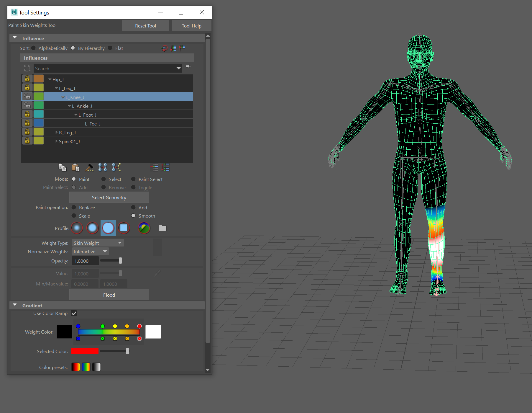
Task: Click the Selected Color red swatch
Action: point(85,351)
